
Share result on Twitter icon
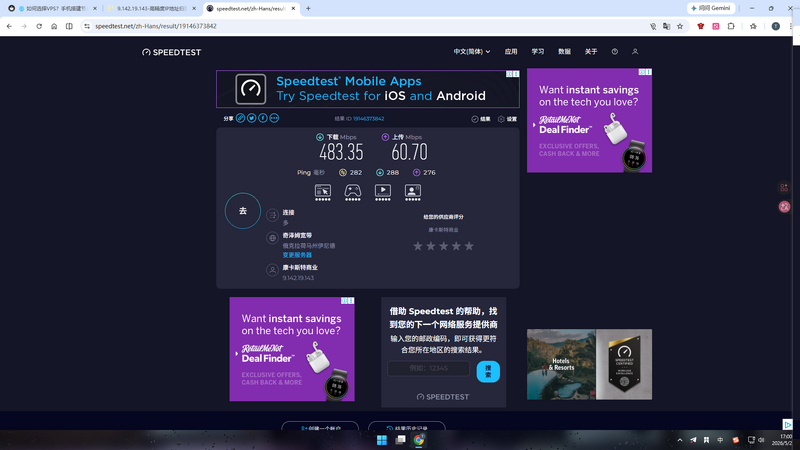click(252, 118)
